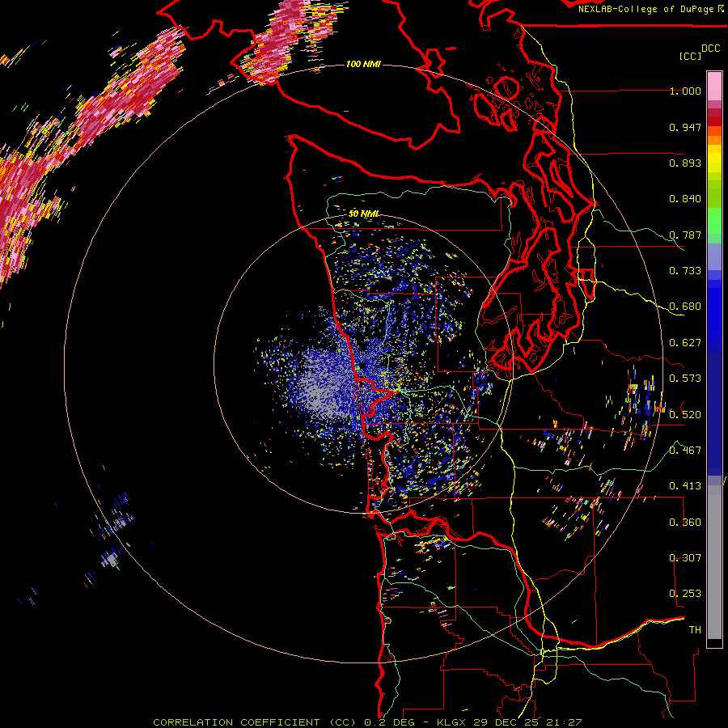
Task: Click the DCC label above the color scale
Action: click(710, 49)
